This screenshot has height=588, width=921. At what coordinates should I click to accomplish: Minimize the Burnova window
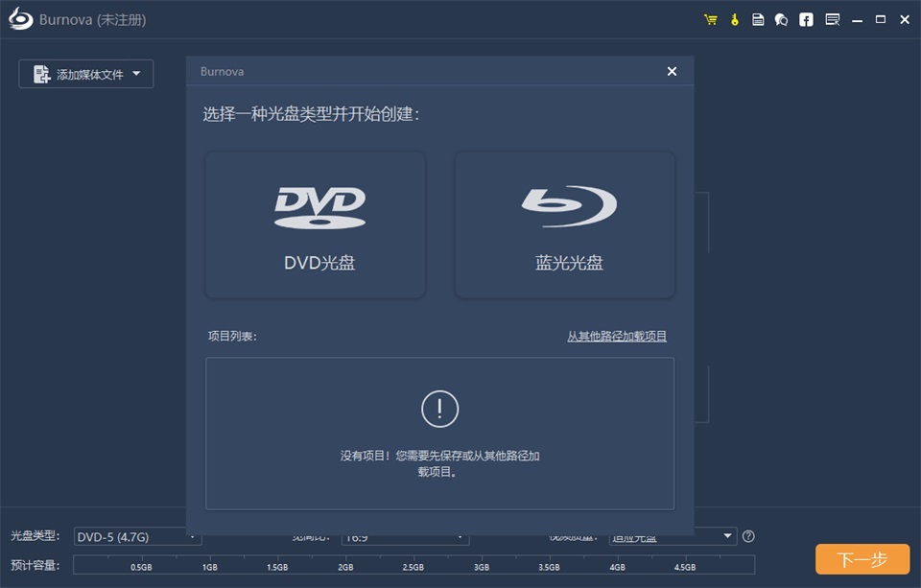pos(857,20)
